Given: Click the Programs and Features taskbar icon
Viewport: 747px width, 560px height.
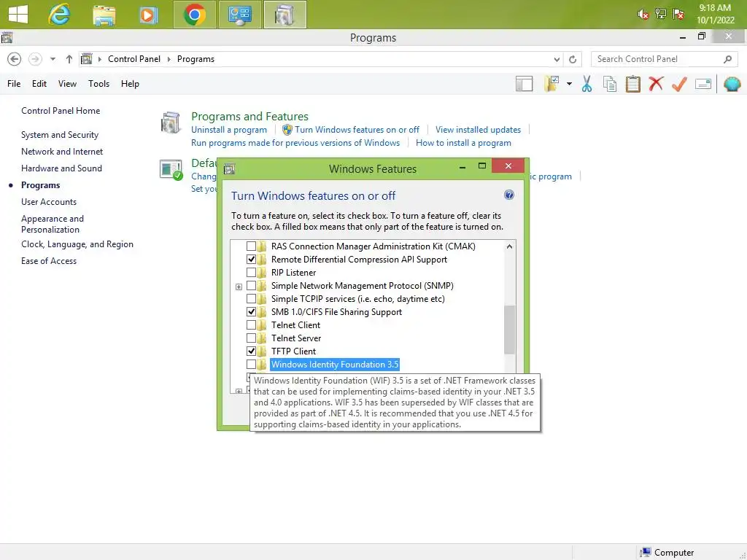Looking at the screenshot, I should click(x=285, y=15).
